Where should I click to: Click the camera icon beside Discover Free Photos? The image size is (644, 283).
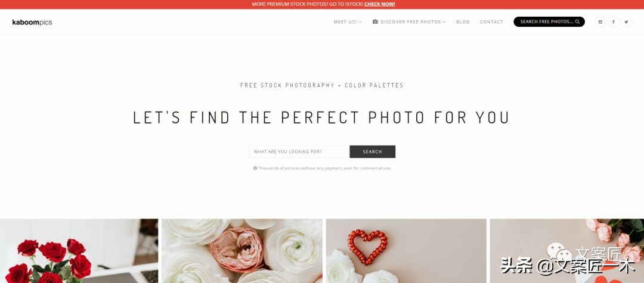click(x=375, y=22)
